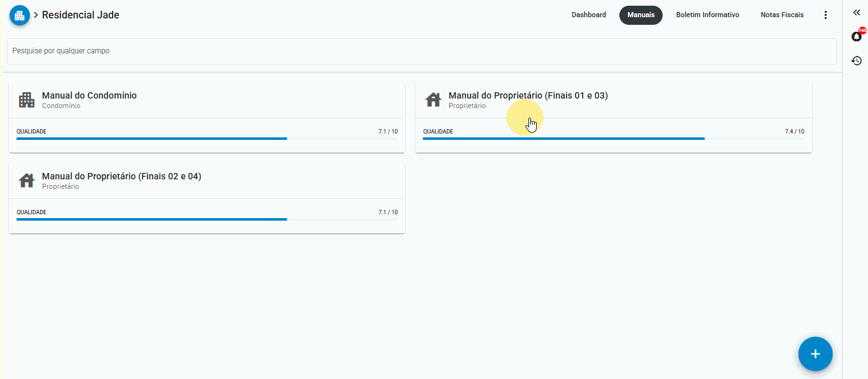Switch to the Dashboard tab
Image resolution: width=868 pixels, height=379 pixels.
click(588, 15)
